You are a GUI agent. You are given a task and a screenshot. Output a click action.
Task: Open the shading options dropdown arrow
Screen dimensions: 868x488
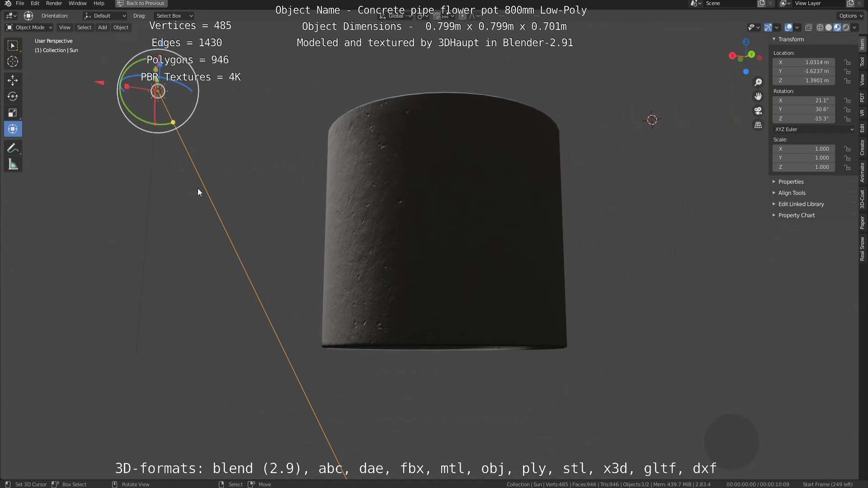(x=854, y=28)
